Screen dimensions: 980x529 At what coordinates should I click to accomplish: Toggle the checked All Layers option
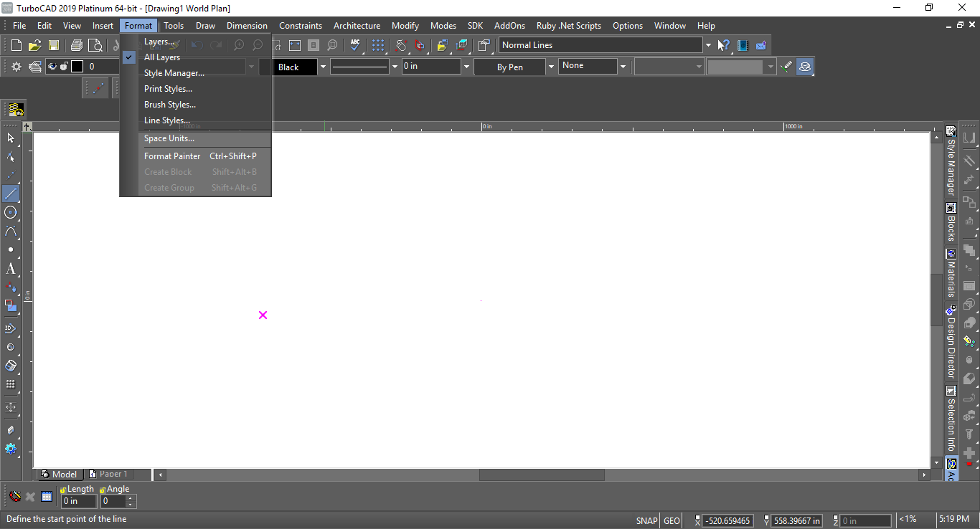coord(162,57)
